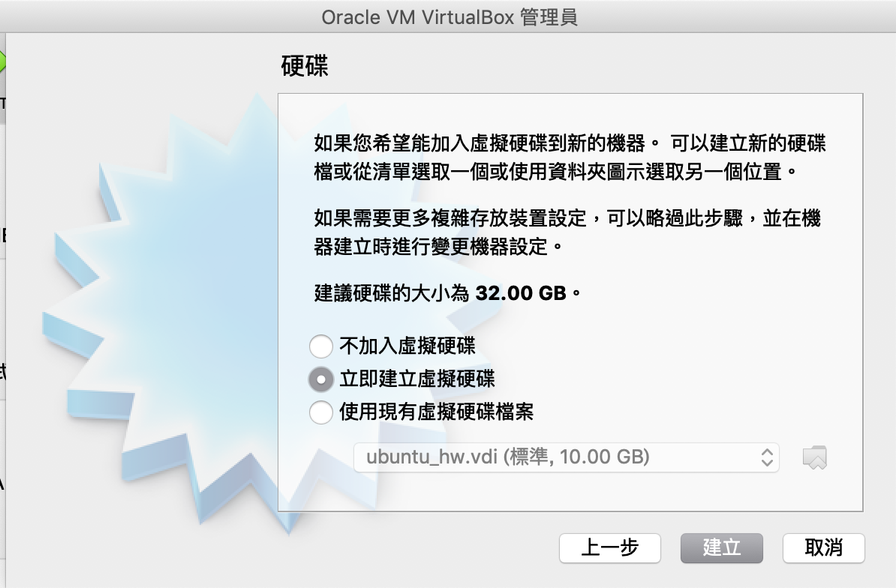Click the Oracle VM VirtualBox 管理員 title bar

450,17
